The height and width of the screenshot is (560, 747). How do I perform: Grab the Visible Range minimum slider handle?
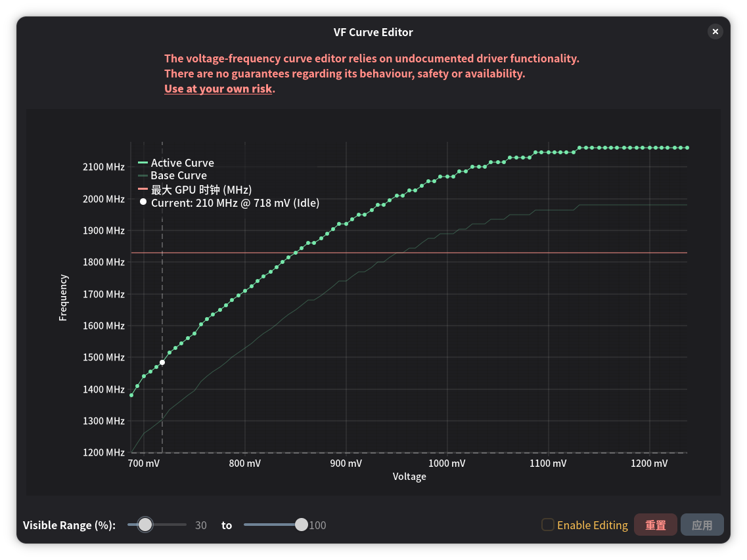coord(145,525)
